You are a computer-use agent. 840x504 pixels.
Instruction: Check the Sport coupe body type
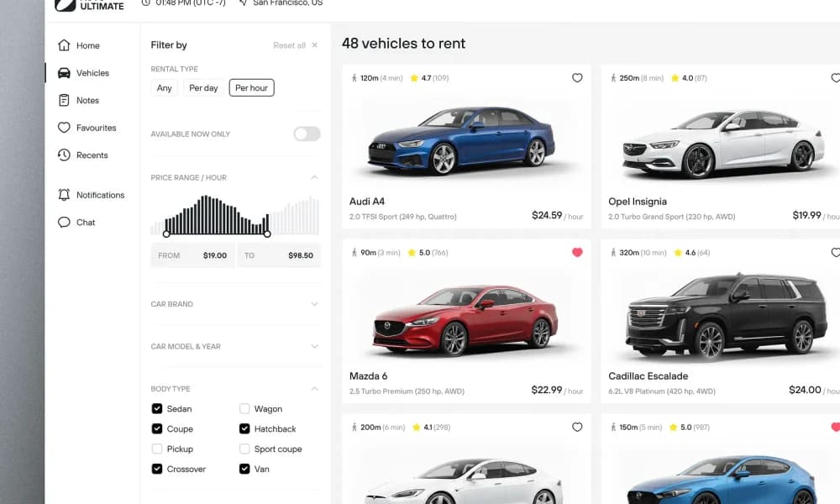pos(244,449)
